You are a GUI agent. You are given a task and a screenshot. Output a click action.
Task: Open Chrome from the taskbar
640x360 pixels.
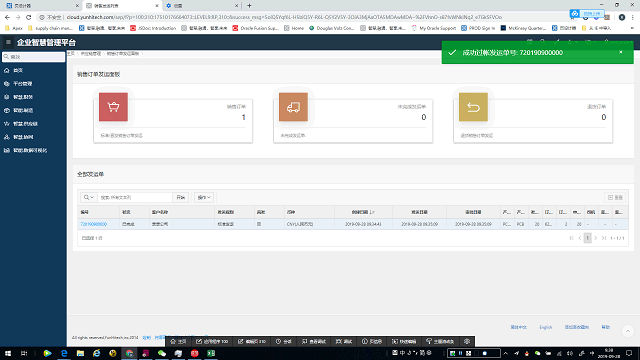pyautogui.click(x=129, y=353)
